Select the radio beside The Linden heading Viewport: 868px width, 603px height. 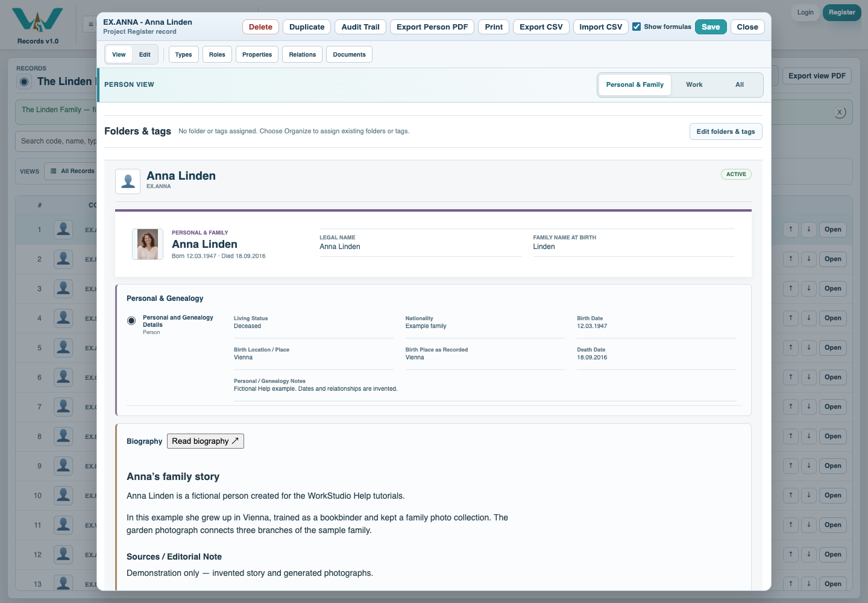24,82
